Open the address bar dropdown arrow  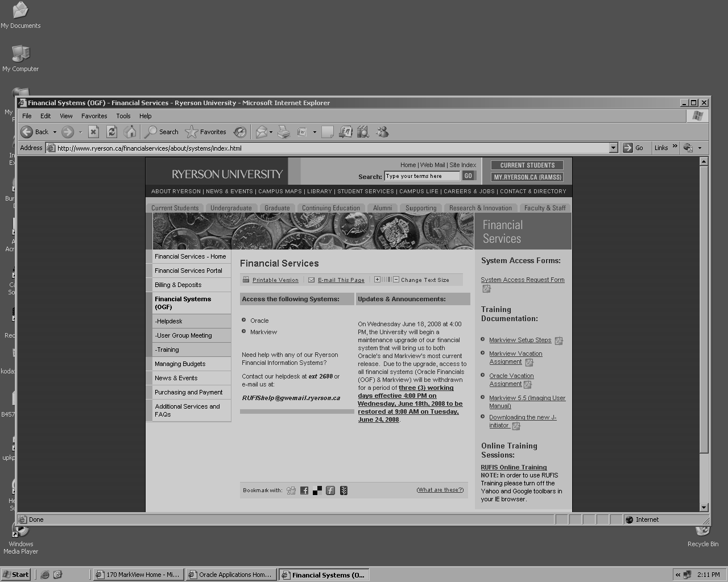point(613,148)
